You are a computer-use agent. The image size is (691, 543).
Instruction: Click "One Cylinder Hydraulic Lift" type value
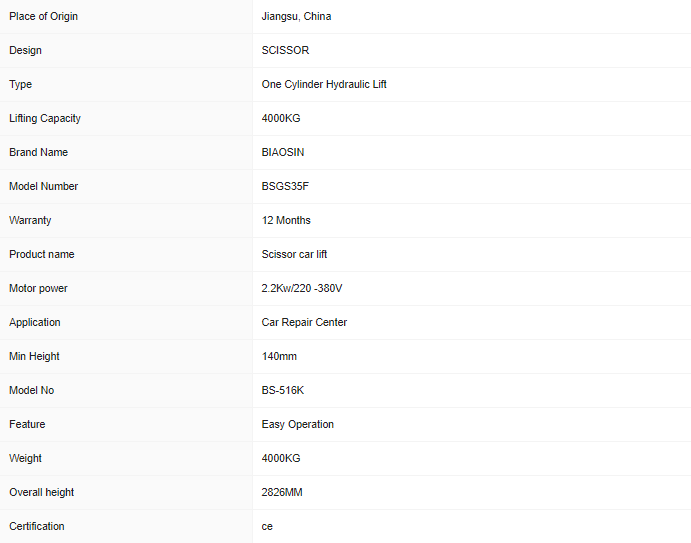tap(324, 84)
